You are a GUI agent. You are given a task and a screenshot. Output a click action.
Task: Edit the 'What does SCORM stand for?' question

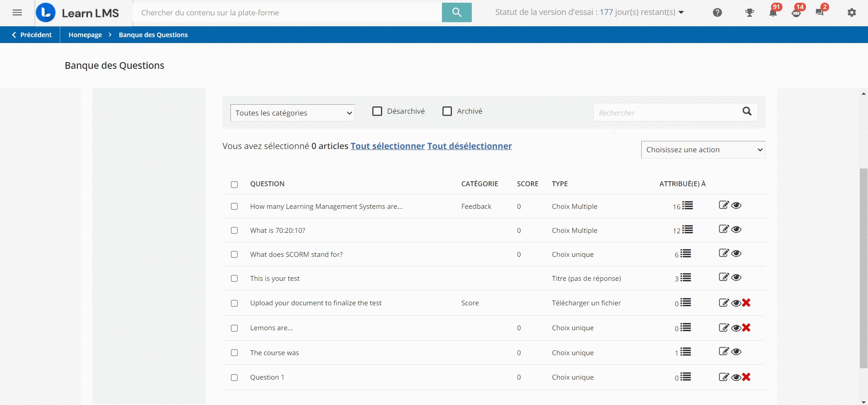pos(724,253)
